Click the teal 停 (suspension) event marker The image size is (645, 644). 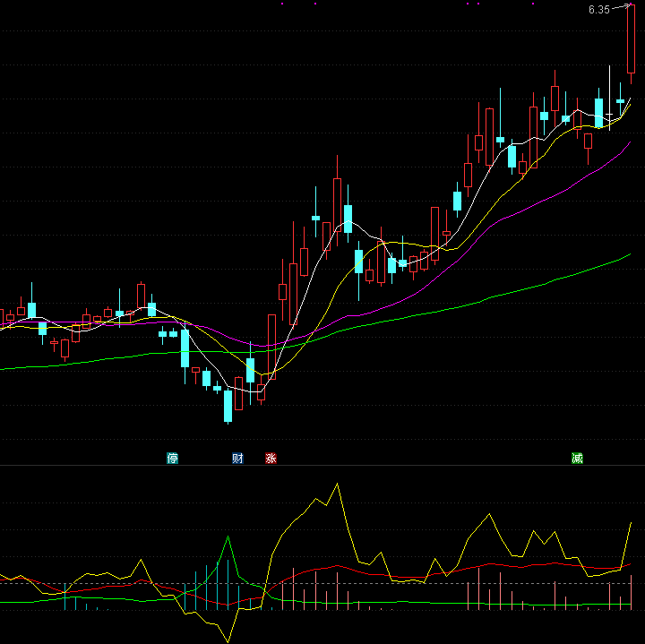tap(172, 458)
